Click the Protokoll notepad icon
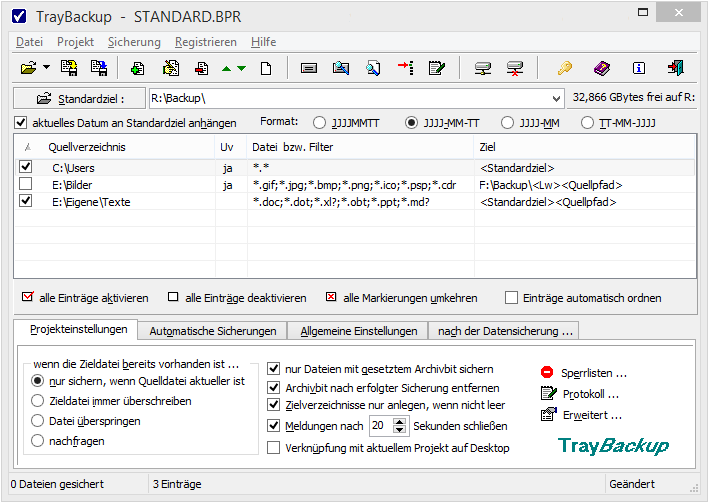This screenshot has height=502, width=709. coord(548,393)
